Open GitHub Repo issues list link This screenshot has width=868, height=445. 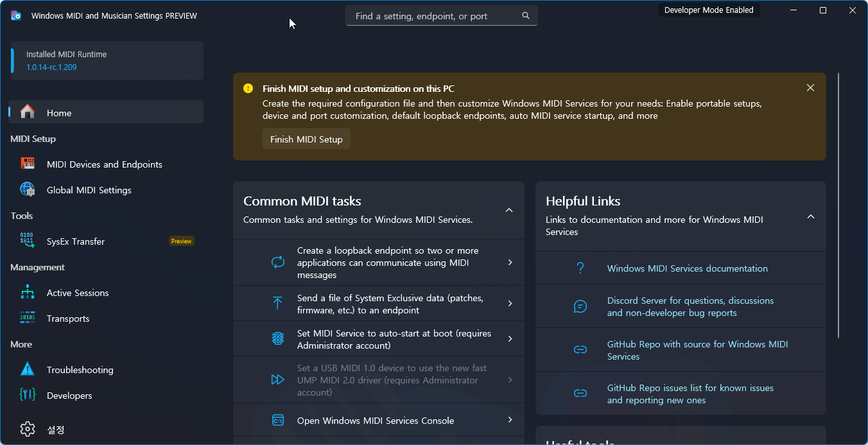690,394
